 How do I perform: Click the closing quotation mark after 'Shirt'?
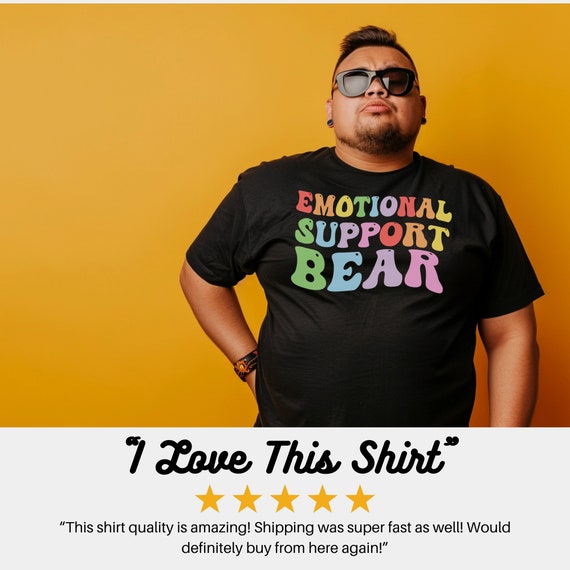452,442
